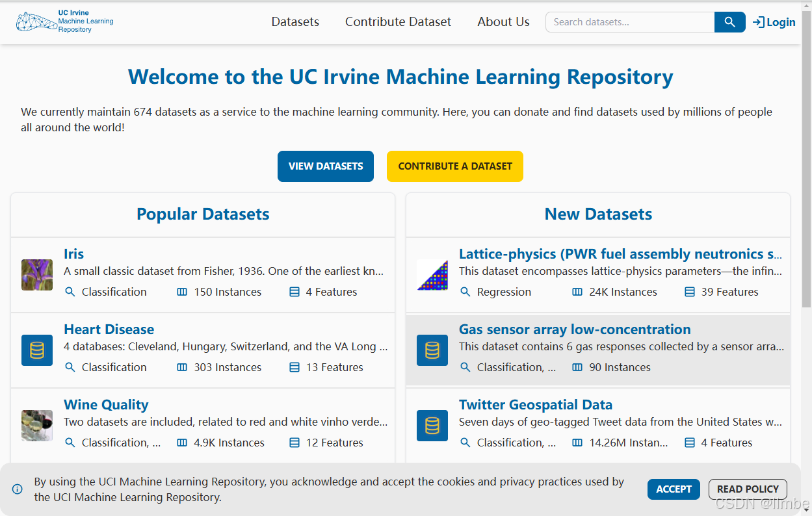Click the features icon in Twitter Geospatial row
812x516 pixels.
click(x=690, y=443)
